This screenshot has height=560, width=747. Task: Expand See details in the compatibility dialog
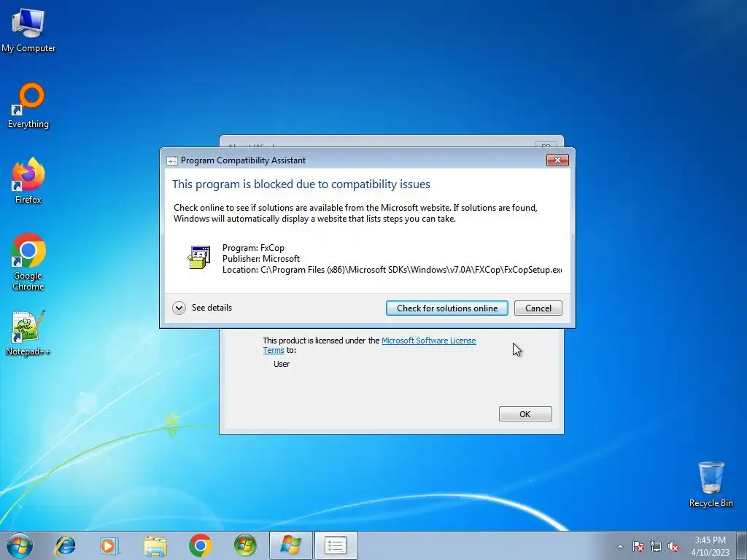coord(203,308)
